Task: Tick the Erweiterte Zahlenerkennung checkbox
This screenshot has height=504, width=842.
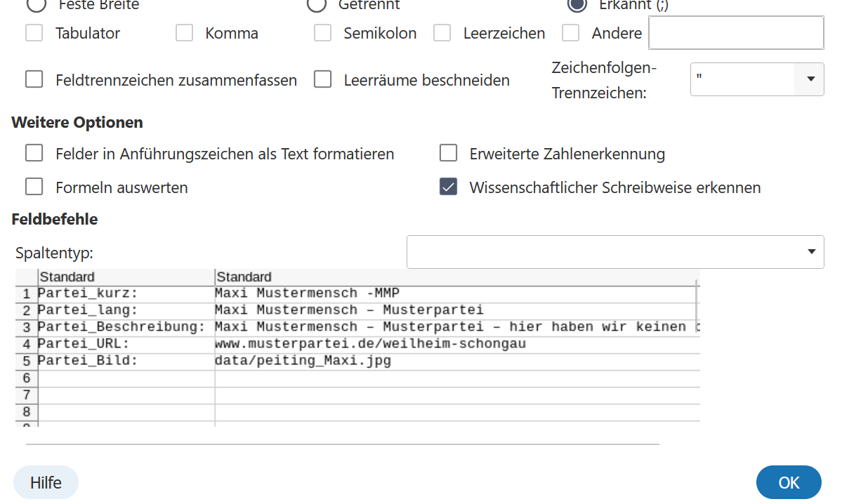Action: [449, 153]
